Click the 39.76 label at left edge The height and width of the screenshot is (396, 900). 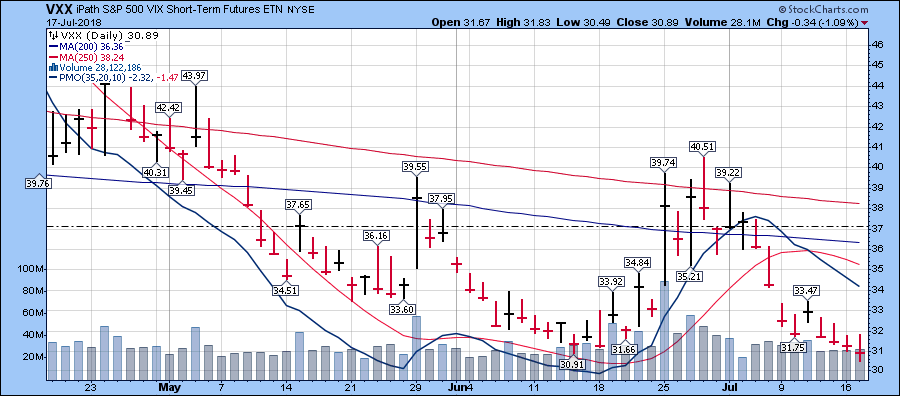tap(38, 184)
